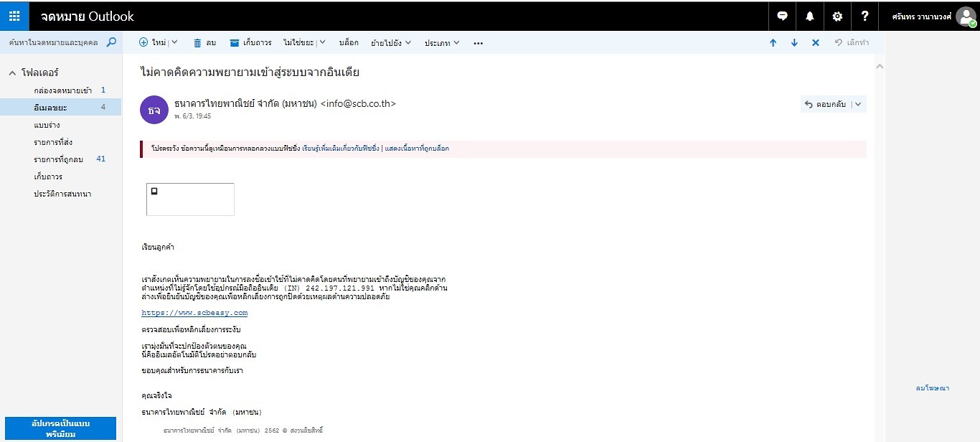Go to next message down arrow
980x442 pixels.
(x=794, y=42)
